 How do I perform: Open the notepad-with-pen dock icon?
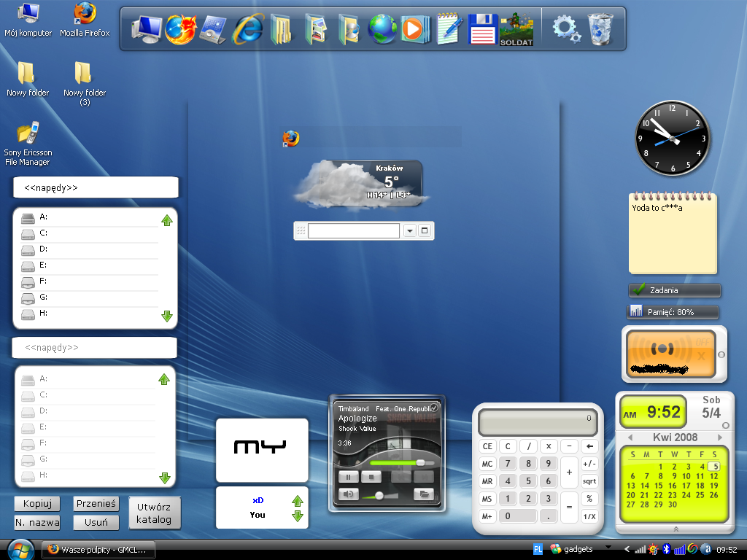coord(450,29)
